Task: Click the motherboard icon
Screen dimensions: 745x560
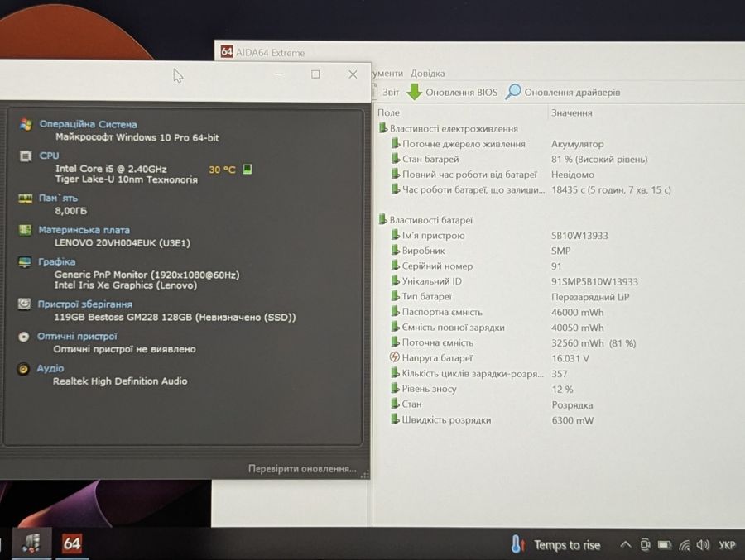Action: (x=25, y=230)
